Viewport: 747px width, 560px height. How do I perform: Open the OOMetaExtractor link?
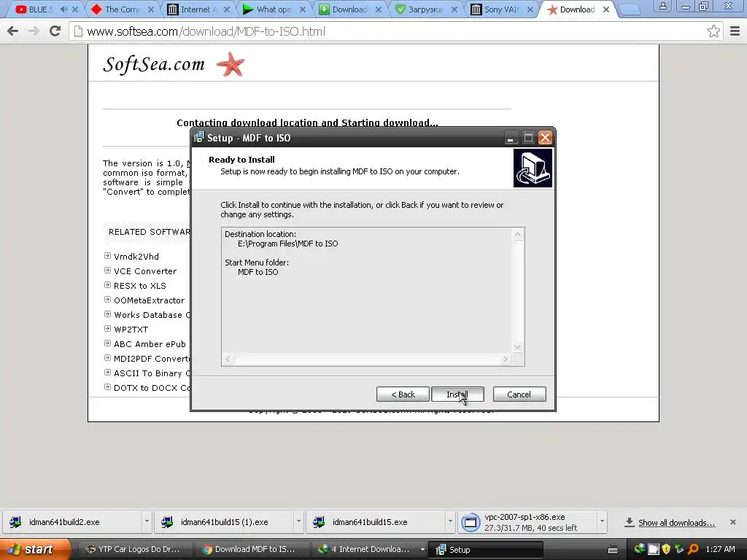[149, 300]
